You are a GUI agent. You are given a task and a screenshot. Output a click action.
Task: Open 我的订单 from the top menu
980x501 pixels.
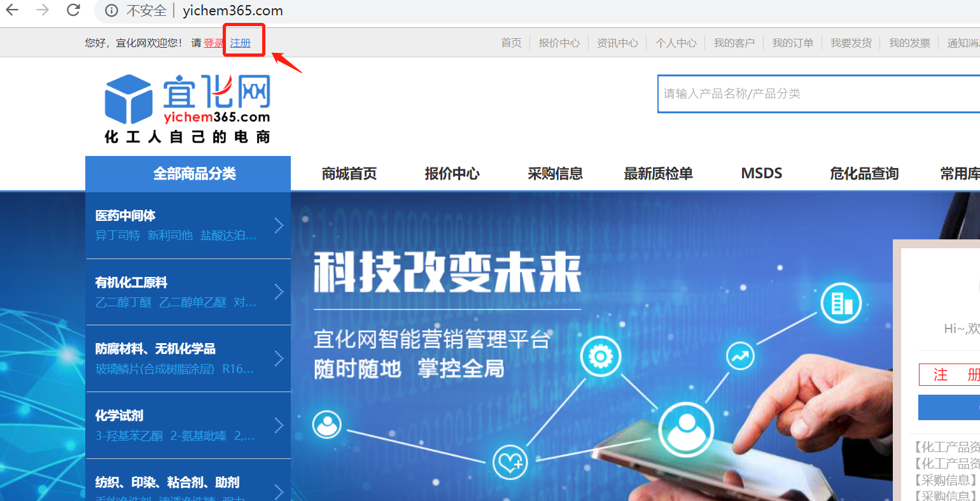(x=792, y=43)
